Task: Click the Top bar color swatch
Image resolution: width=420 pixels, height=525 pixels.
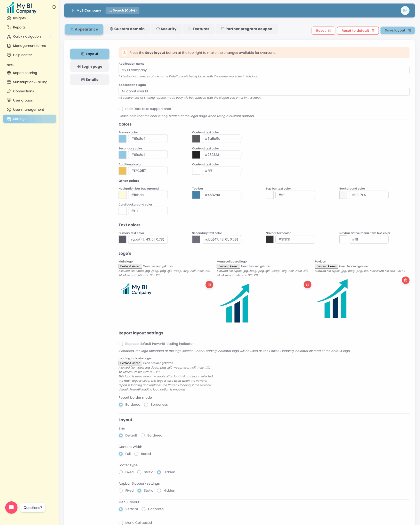Action: (196, 195)
